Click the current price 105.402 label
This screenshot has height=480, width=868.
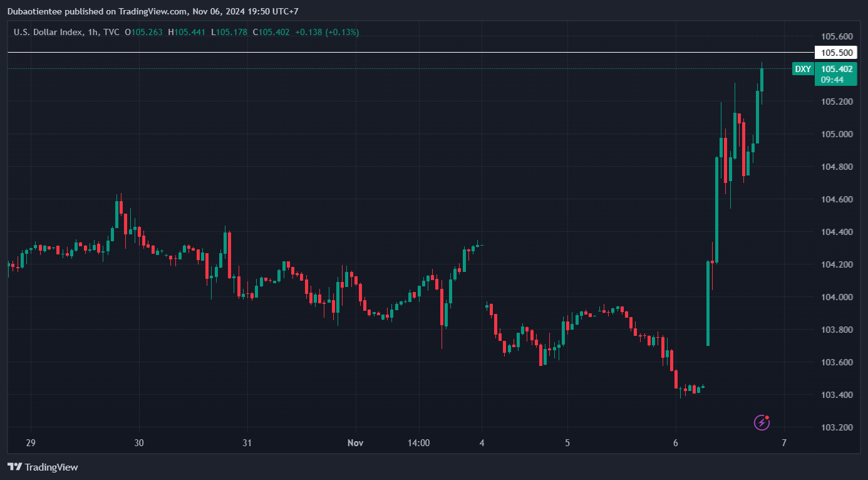(836, 69)
